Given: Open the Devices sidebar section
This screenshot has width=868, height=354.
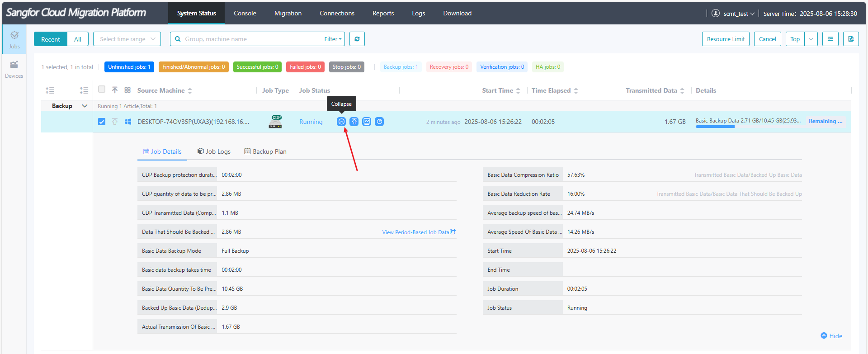Looking at the screenshot, I should tap(14, 70).
